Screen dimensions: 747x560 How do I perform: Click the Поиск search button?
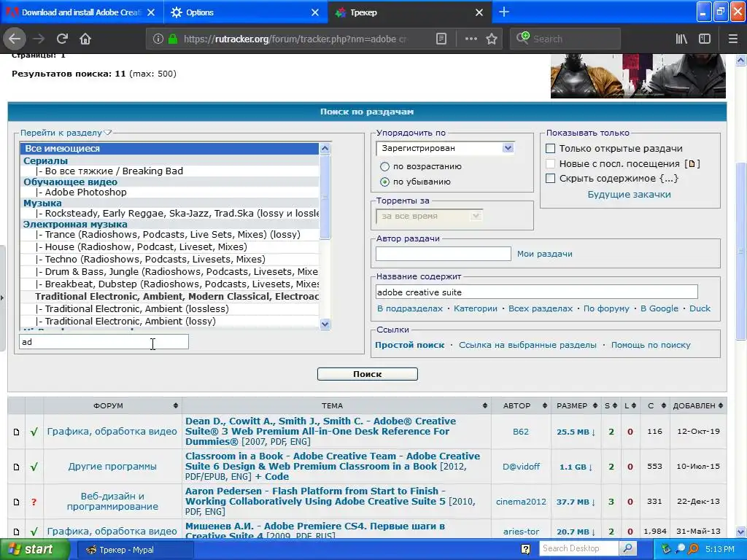368,374
